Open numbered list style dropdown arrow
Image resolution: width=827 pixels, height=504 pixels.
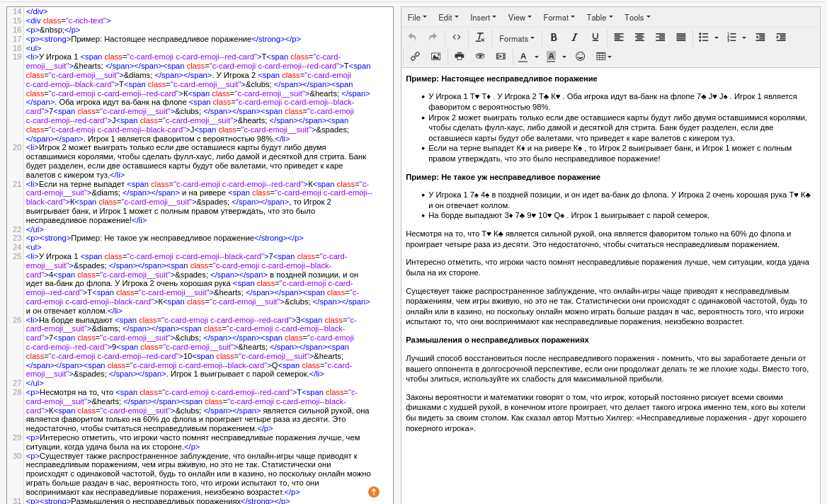(x=744, y=38)
